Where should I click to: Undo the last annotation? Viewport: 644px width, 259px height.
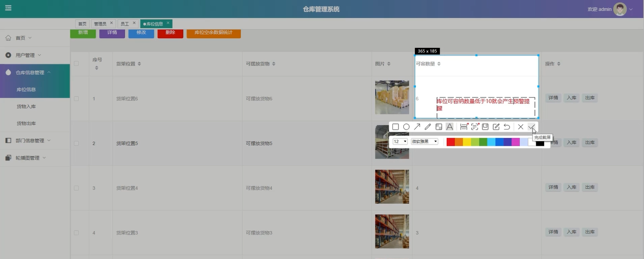coord(507,127)
